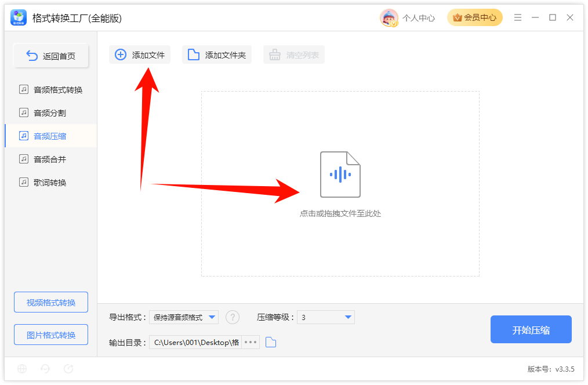This screenshot has width=588, height=385.
Task: Open 个人中心 personal center
Action: pyautogui.click(x=419, y=18)
